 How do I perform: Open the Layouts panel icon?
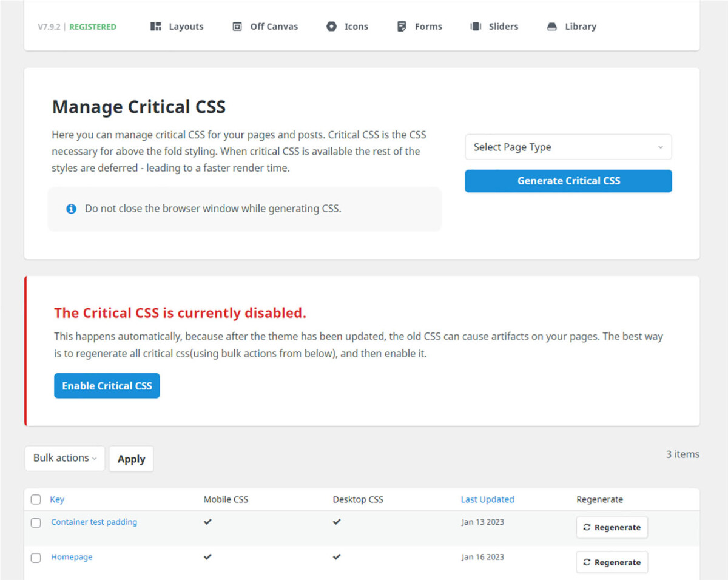tap(156, 26)
